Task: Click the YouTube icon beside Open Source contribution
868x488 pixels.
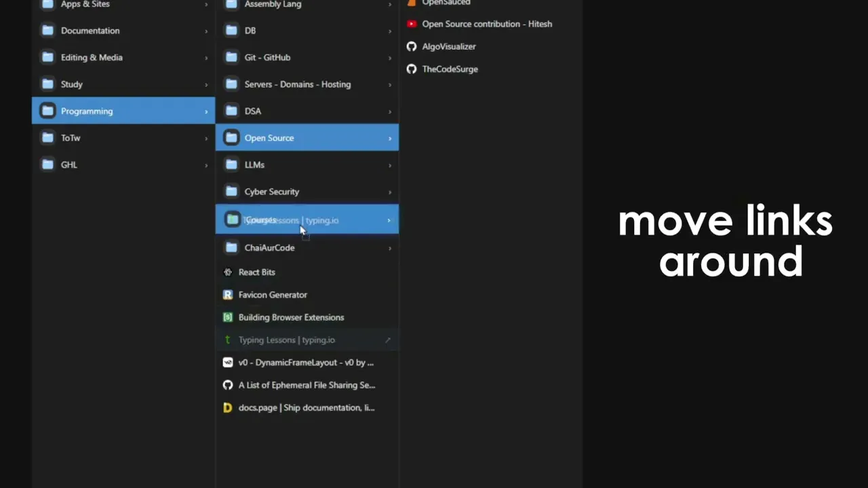Action: click(x=412, y=24)
